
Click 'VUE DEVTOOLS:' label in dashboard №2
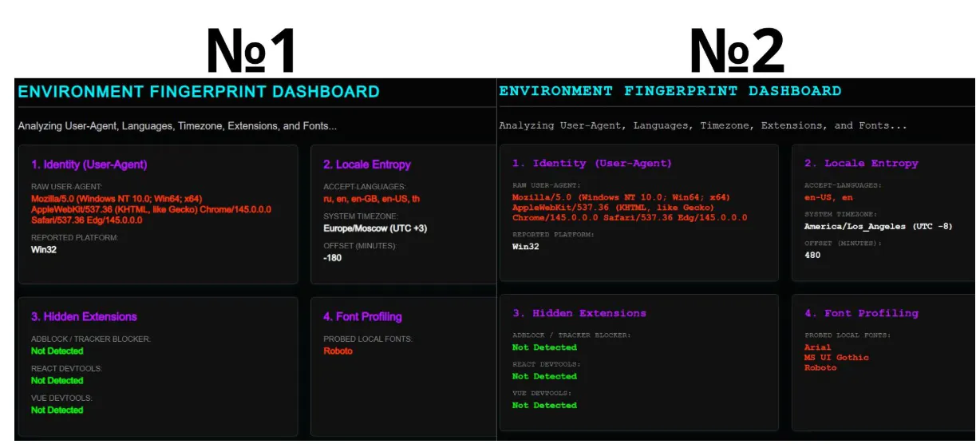(542, 394)
